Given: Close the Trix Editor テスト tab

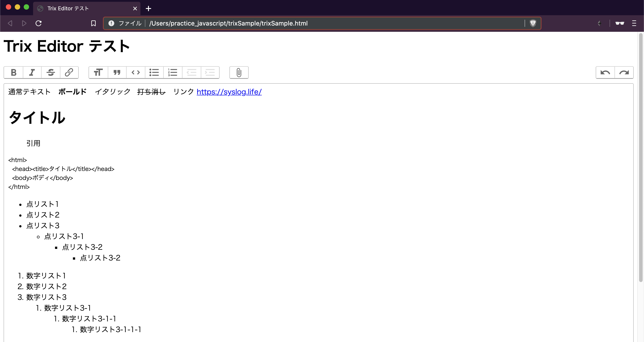Looking at the screenshot, I should (135, 9).
